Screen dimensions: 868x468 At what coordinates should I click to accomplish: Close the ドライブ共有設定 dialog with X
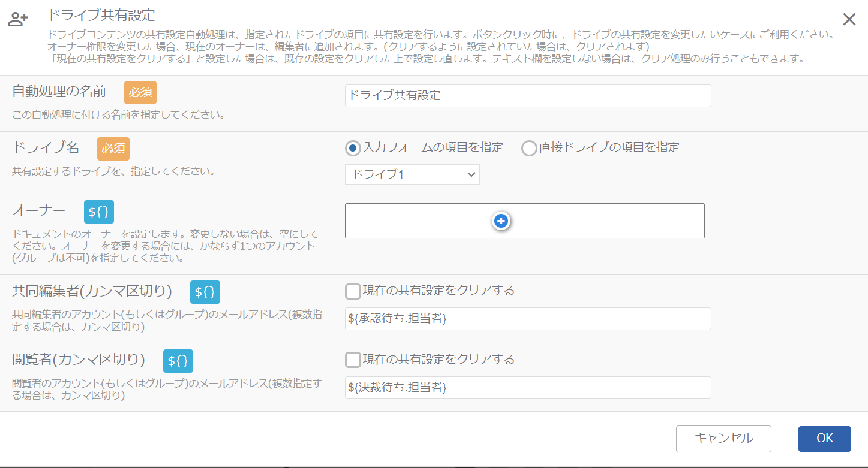pyautogui.click(x=849, y=19)
